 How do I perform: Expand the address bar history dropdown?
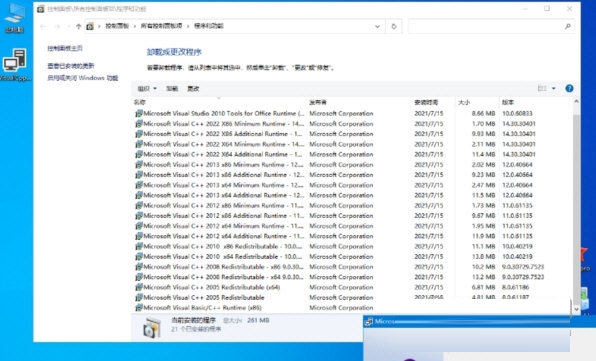point(377,26)
